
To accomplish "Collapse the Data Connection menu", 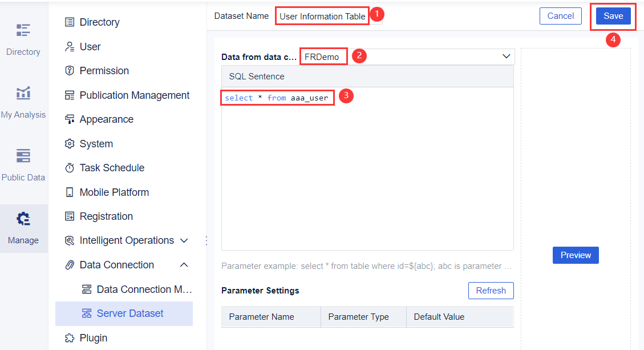I will tap(184, 264).
